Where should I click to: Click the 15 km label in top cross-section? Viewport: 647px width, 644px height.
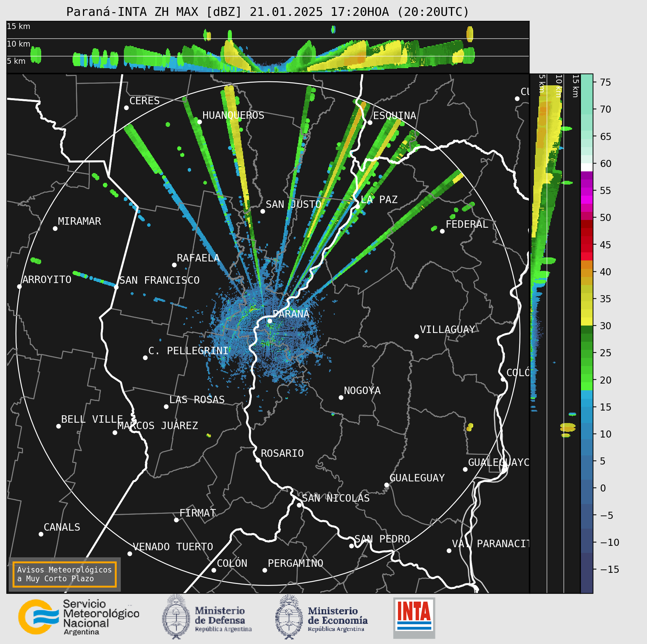click(x=19, y=26)
